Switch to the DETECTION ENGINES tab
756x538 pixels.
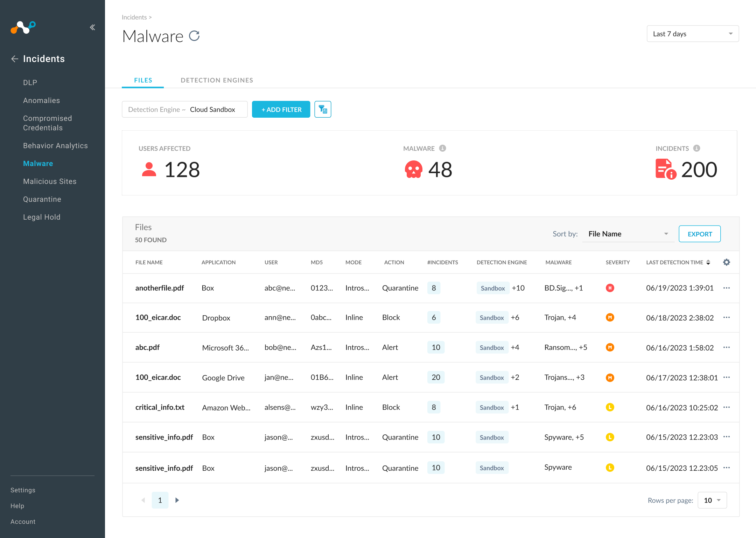coord(217,80)
